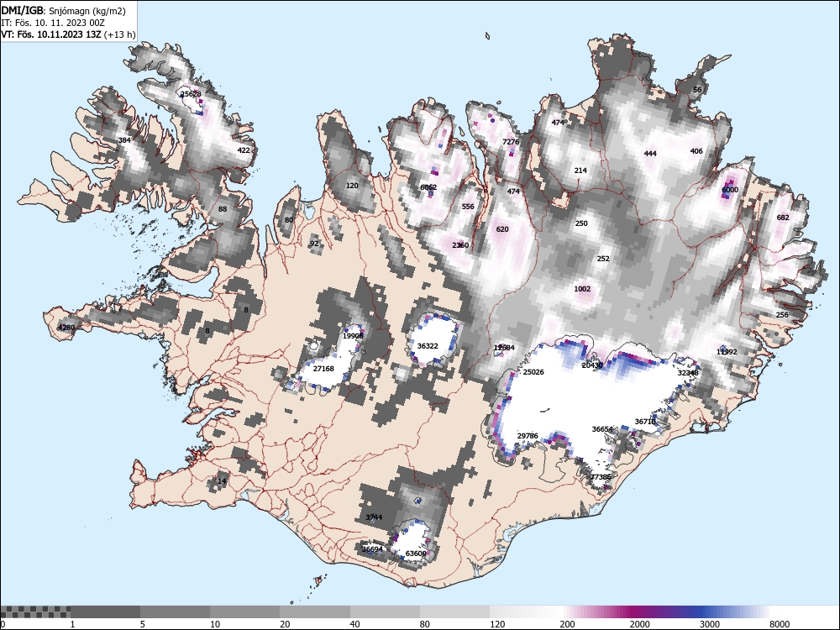Select the snow value 620
This screenshot has width=840, height=630.
502,229
